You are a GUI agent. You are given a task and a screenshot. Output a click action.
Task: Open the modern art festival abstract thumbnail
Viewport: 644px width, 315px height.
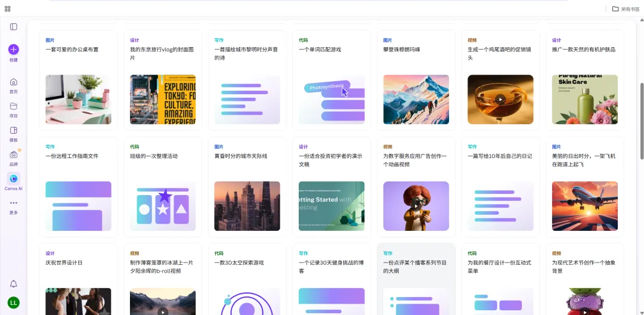[x=585, y=301]
